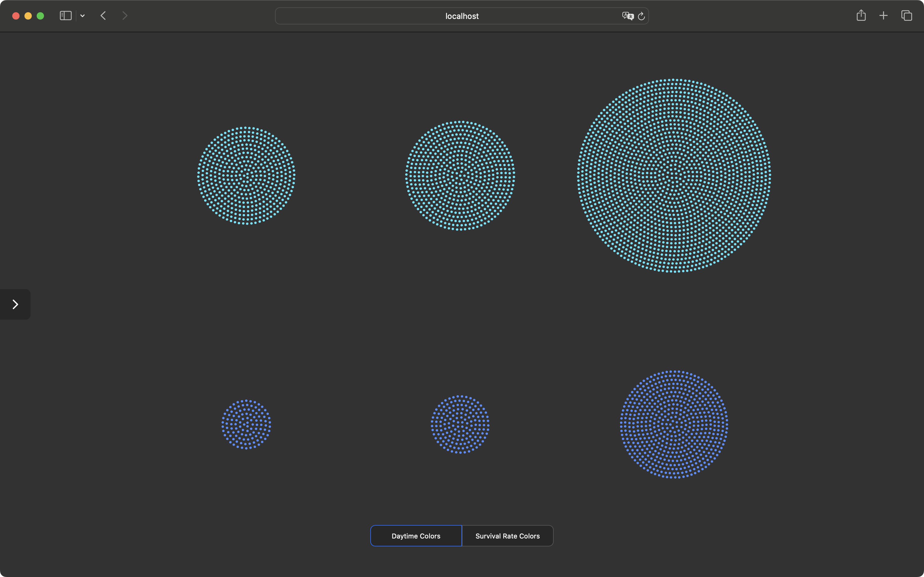Image resolution: width=924 pixels, height=577 pixels.
Task: Open the sidebar options dropdown arrow
Action: click(x=82, y=16)
